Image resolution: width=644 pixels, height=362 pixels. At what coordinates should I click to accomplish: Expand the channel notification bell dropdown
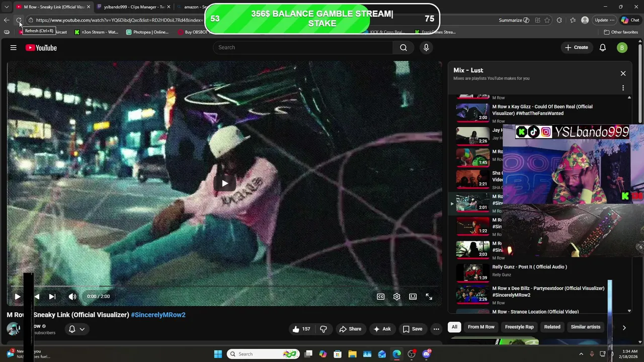[76, 329]
